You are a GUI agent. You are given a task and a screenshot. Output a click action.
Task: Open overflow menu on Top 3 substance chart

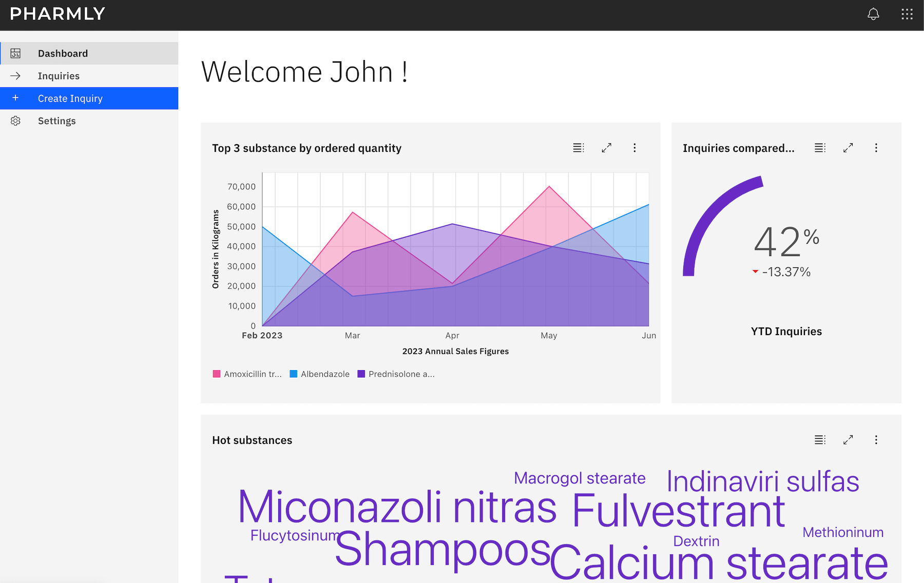pos(634,148)
